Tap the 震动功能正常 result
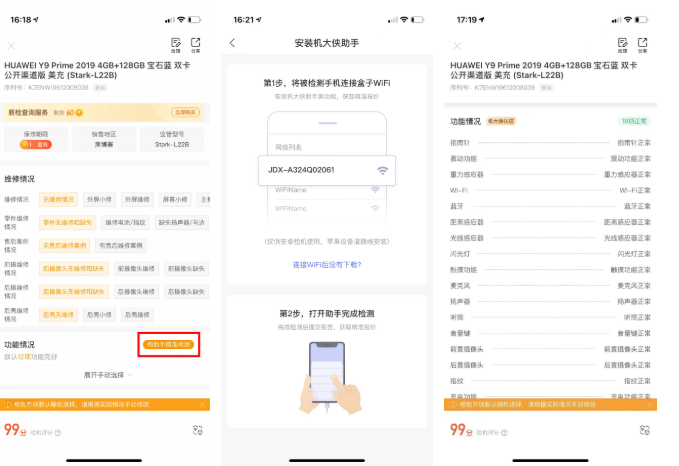 coord(630,159)
